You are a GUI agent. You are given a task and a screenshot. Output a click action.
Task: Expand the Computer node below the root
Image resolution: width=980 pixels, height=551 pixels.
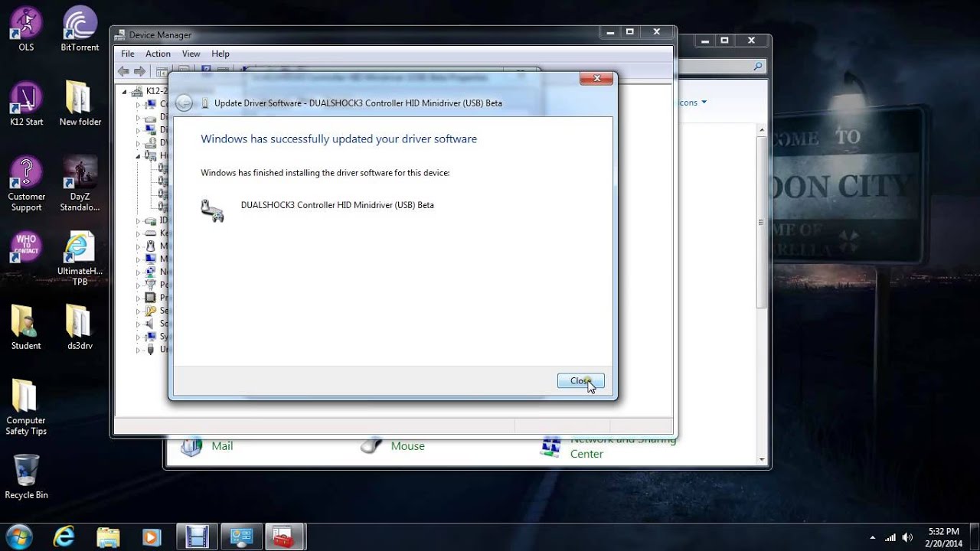[139, 104]
